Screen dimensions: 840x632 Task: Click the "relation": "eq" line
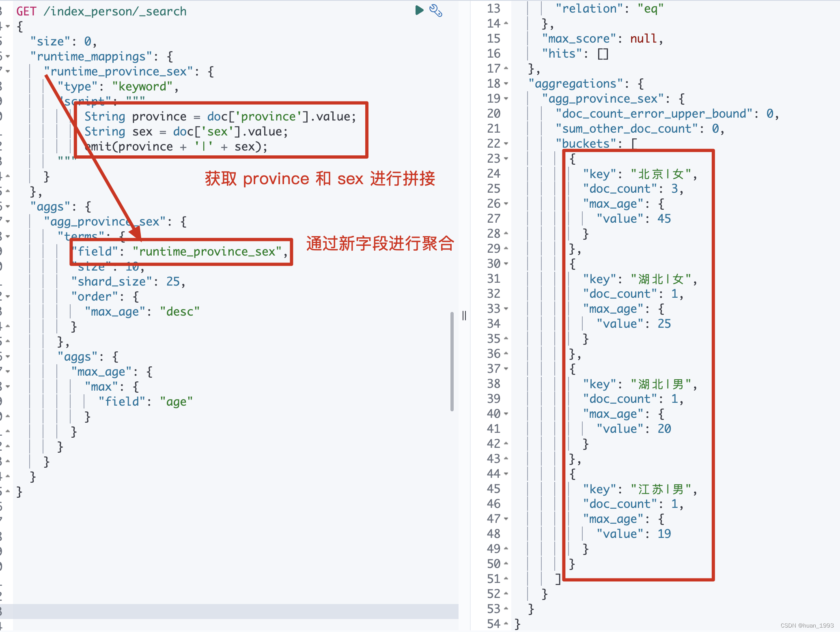coord(610,9)
